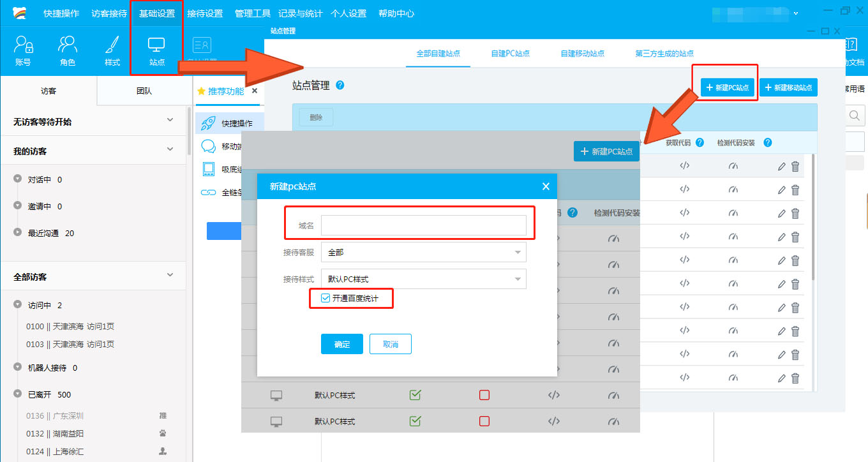Close the 新建pc站点 dialog with X
This screenshot has height=462, width=868.
[546, 186]
